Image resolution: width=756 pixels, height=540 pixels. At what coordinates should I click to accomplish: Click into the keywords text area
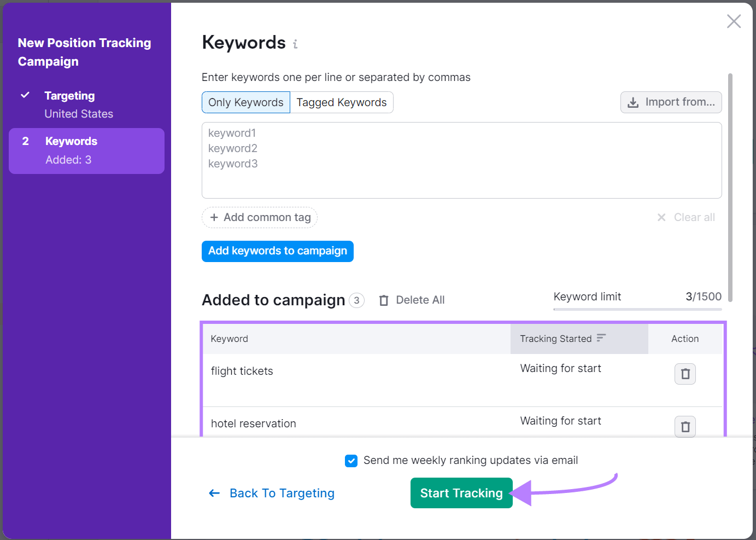462,160
